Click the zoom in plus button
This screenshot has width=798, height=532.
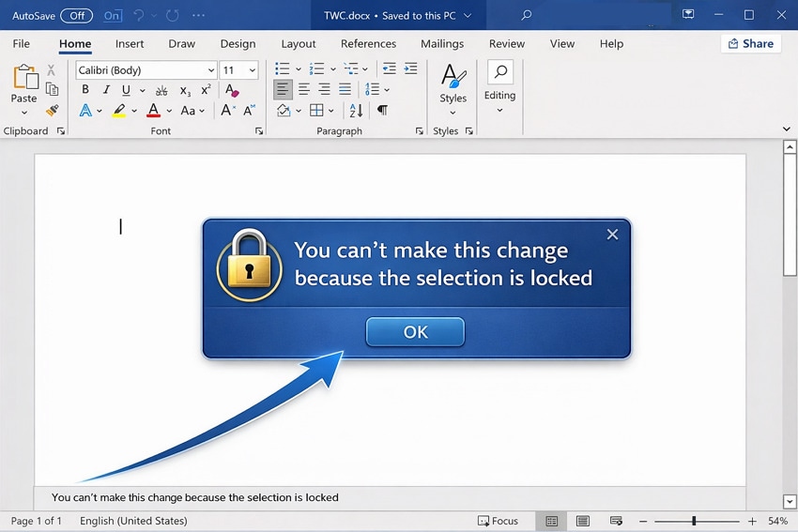(x=752, y=521)
